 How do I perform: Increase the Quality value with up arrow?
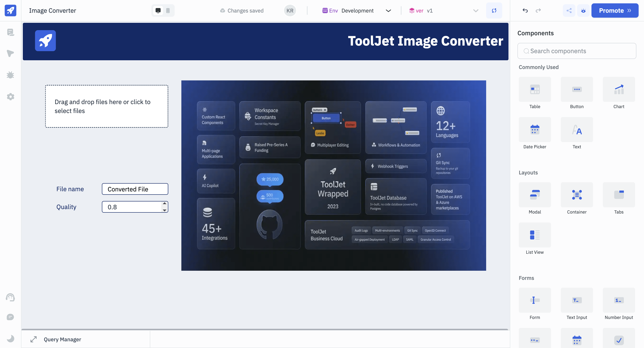[165, 203]
